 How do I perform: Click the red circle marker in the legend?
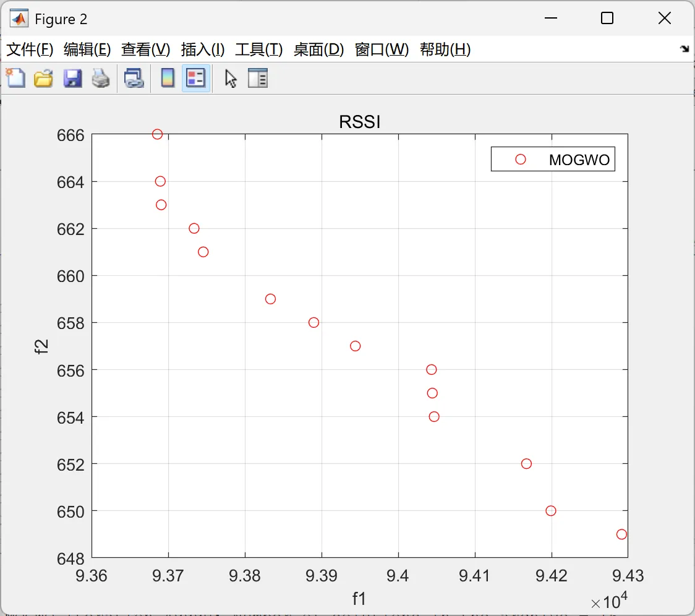tap(521, 159)
